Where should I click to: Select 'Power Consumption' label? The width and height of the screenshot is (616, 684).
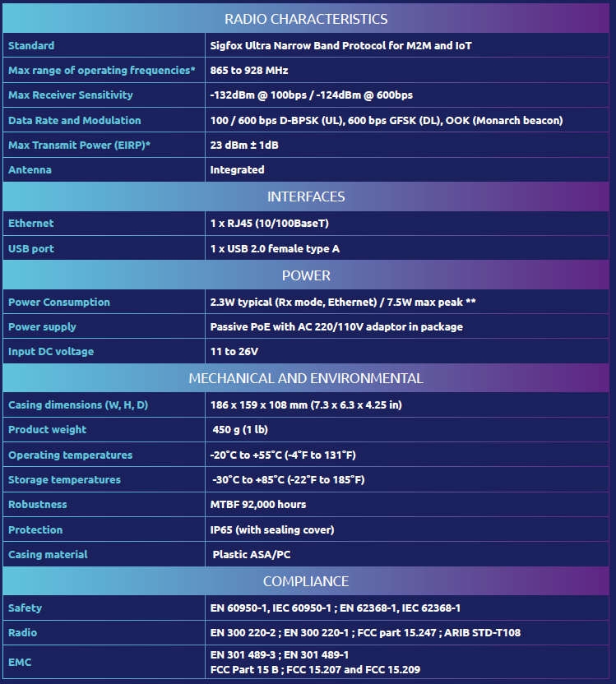tap(59, 303)
